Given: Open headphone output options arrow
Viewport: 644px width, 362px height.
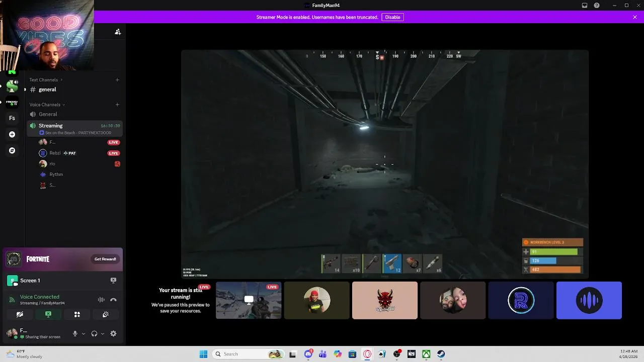Looking at the screenshot, I should coord(102,333).
